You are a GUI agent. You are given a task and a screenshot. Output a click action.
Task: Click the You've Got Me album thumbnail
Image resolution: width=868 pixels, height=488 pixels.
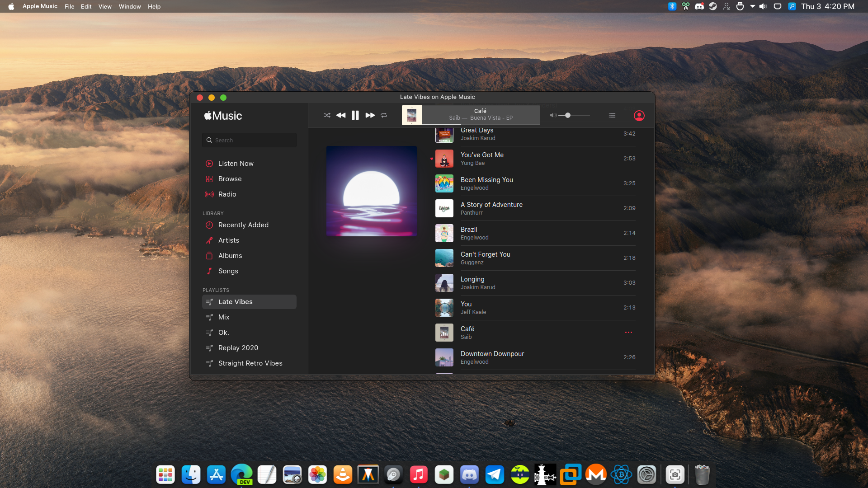(x=444, y=159)
